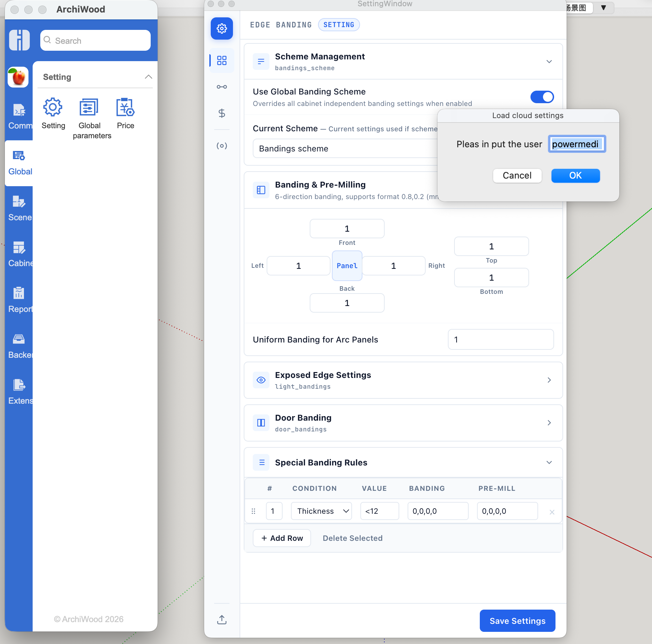Click the drag handle of rule row 1
Screen dimensions: 652x644
point(253,511)
